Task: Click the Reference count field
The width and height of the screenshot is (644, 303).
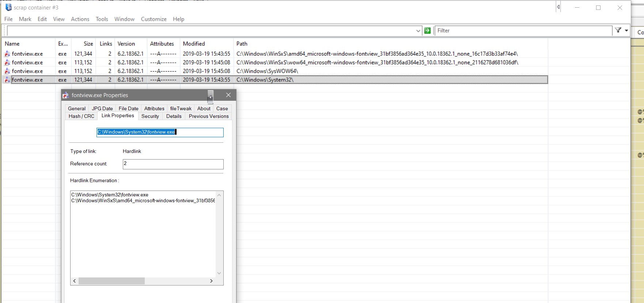Action: point(173,164)
